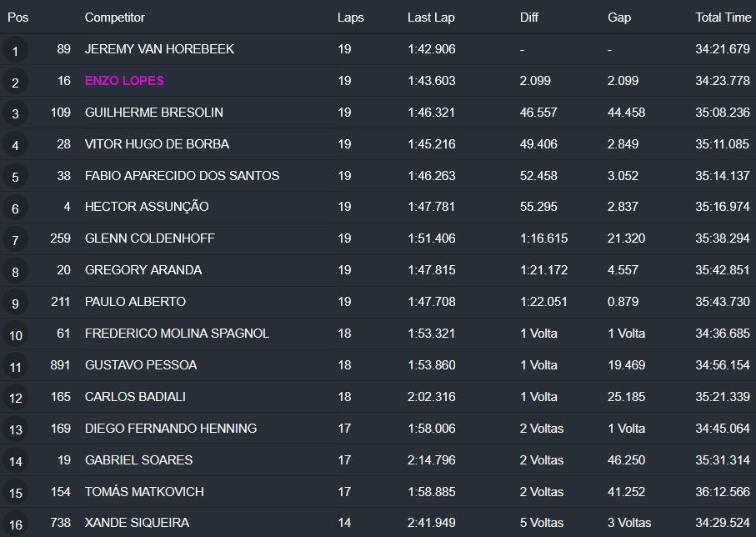Click the Competitor column header
Viewport: 756px width, 537px height.
[114, 18]
